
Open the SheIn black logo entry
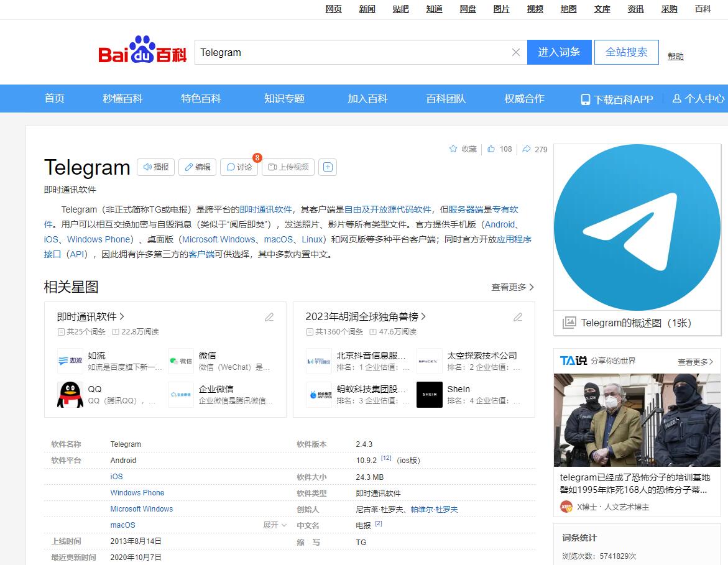coord(430,395)
